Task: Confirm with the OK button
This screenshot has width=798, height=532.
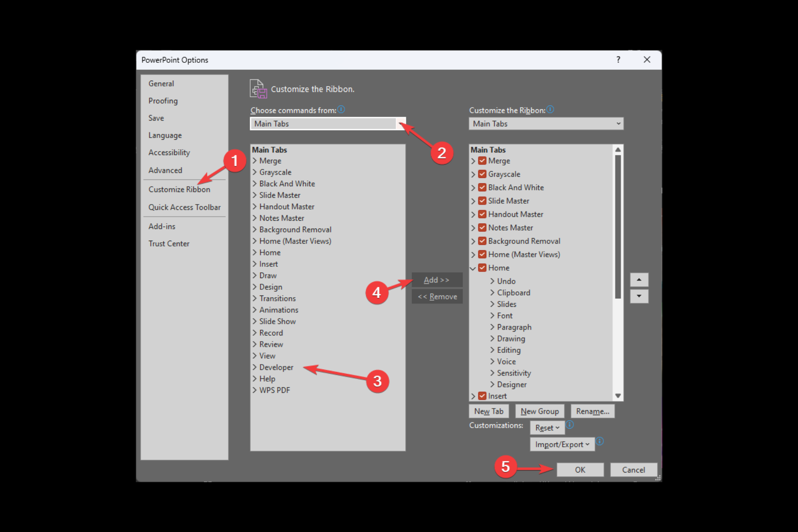Action: coord(580,470)
